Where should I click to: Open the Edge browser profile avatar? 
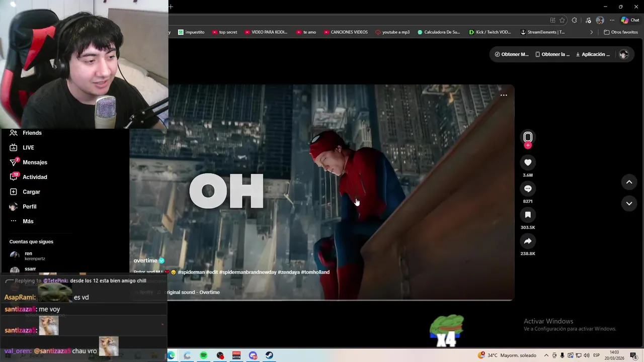tap(600, 20)
